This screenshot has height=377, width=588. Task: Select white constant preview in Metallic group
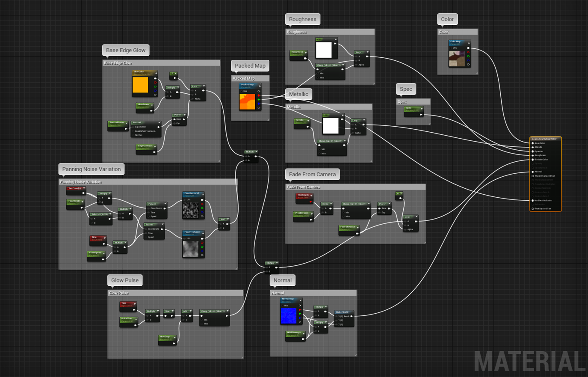tap(331, 126)
